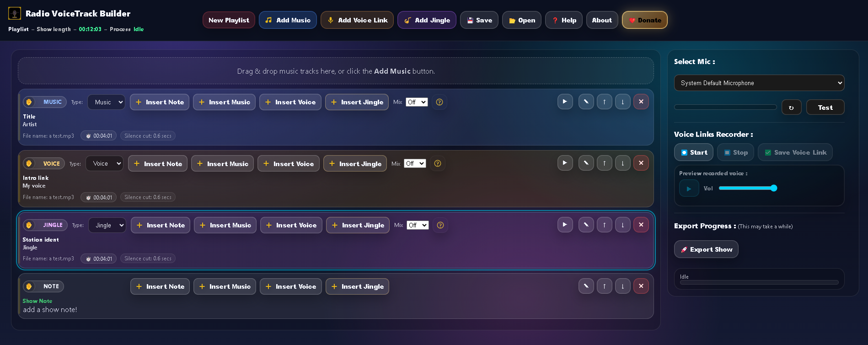This screenshot has width=868, height=345.
Task: Play the MUSIC track row
Action: point(565,102)
